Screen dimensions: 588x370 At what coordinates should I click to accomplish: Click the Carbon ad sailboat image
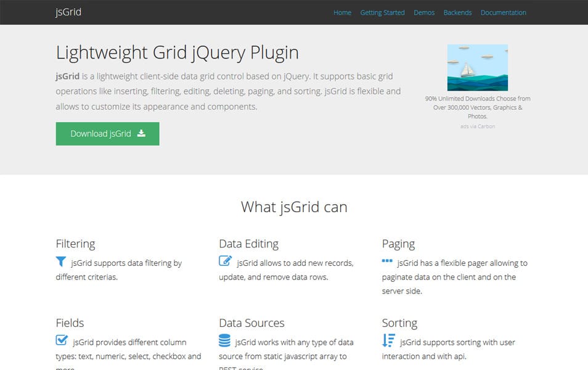pos(478,67)
